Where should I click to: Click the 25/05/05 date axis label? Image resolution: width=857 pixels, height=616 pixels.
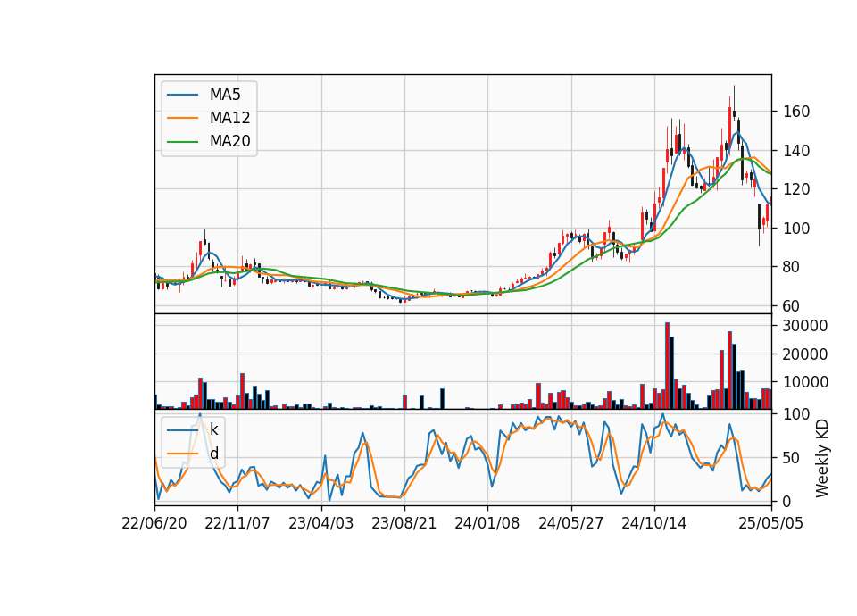click(770, 523)
